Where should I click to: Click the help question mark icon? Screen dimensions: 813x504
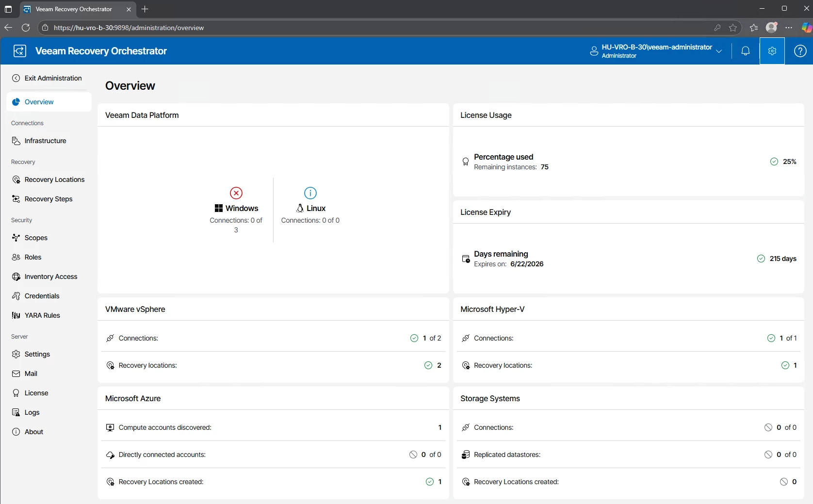coord(800,51)
